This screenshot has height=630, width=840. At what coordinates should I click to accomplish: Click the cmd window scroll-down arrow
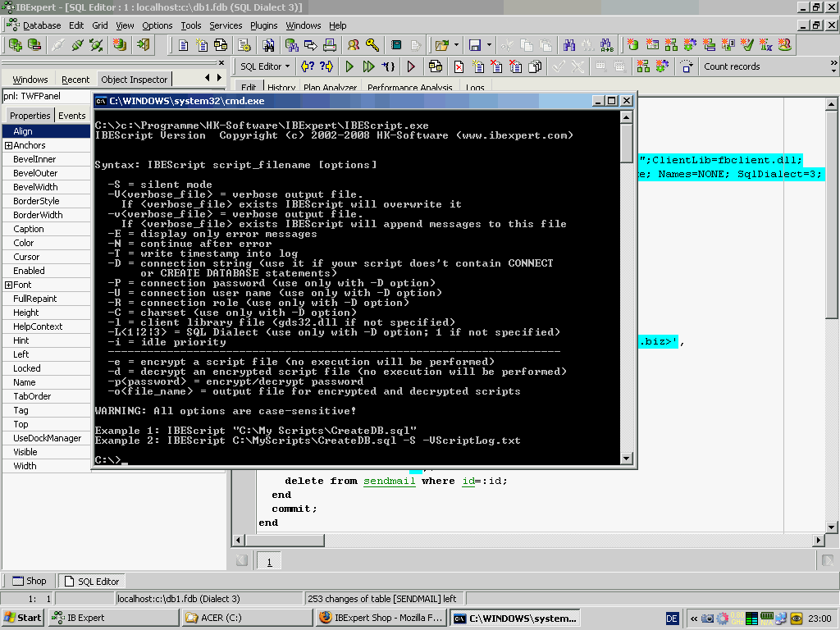tap(626, 458)
